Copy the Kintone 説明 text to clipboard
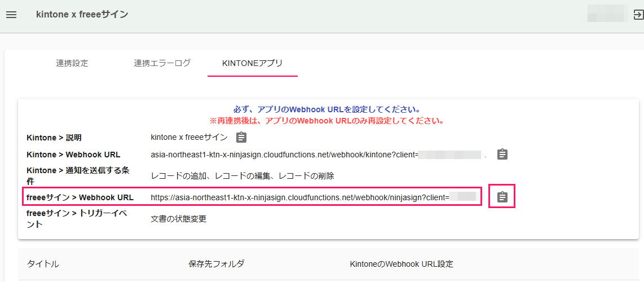644x282 pixels. pyautogui.click(x=241, y=138)
